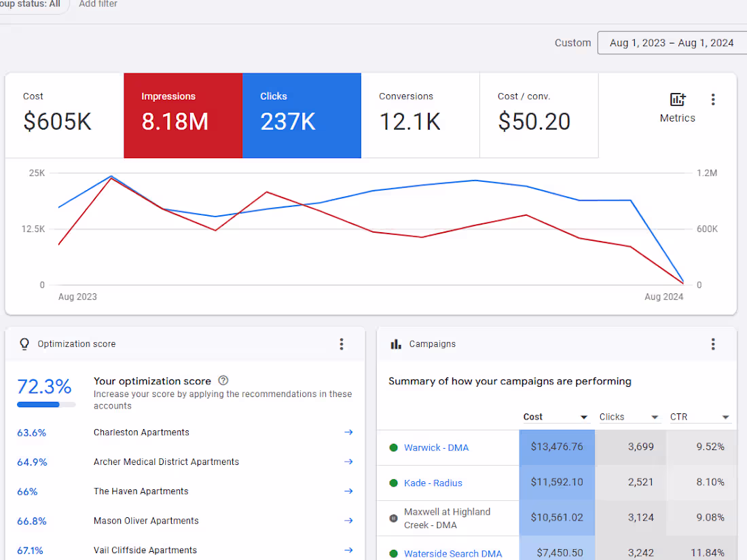Click the Aug 1, 2023 – Aug 1, 2024 date range
The image size is (747, 560).
pos(672,42)
